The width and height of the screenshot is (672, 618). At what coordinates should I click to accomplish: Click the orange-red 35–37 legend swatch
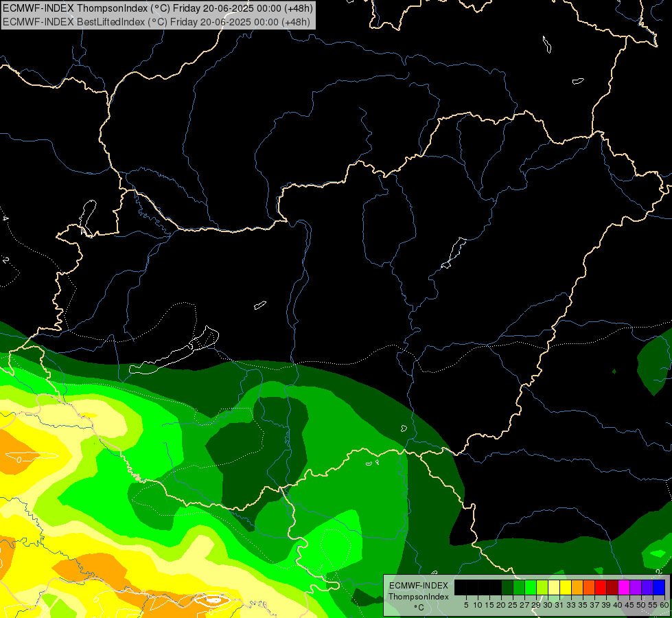click(589, 587)
